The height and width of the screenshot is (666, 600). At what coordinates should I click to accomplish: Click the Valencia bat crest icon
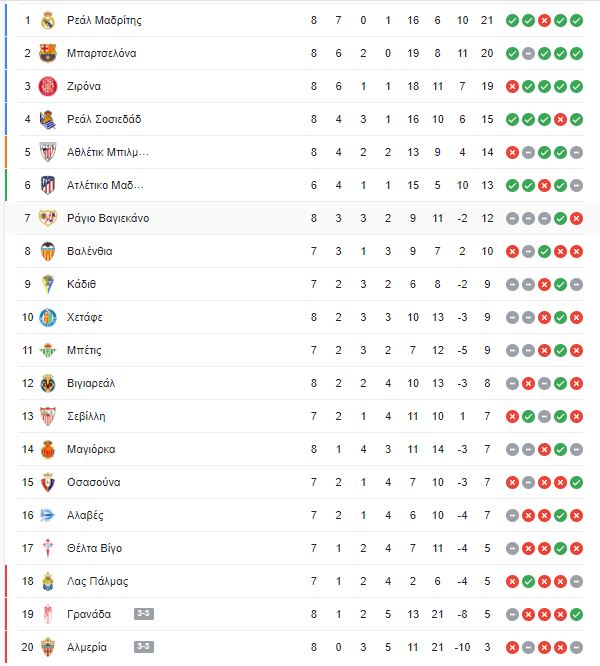coord(48,251)
